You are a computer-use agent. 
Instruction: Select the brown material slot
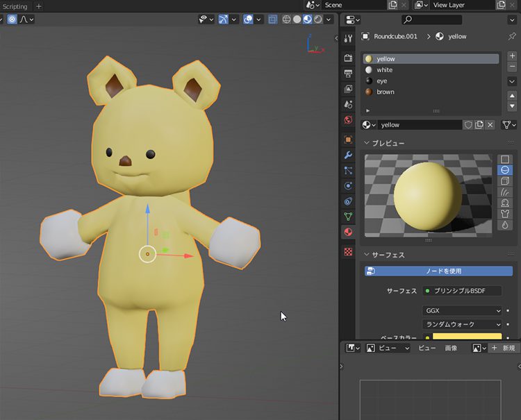[386, 92]
